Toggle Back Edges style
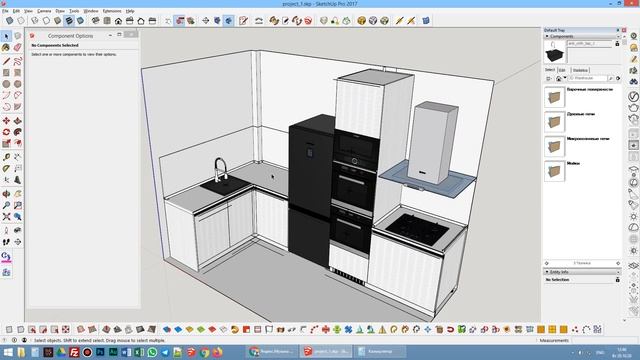 click(x=21, y=20)
